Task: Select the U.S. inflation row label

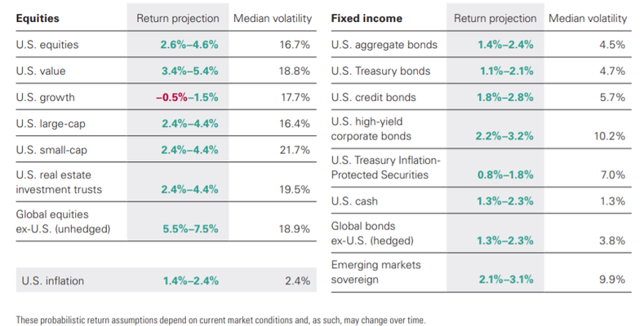Action: (52, 281)
